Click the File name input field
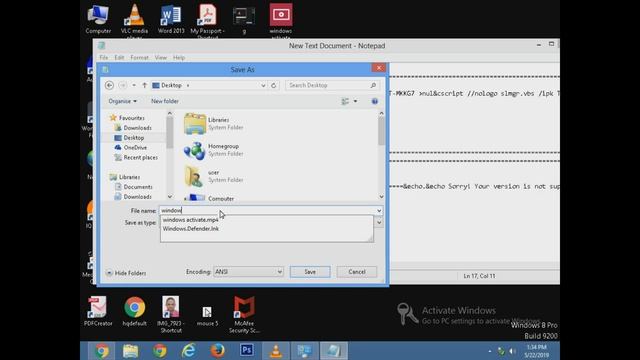This screenshot has height=360, width=640. tap(267, 211)
